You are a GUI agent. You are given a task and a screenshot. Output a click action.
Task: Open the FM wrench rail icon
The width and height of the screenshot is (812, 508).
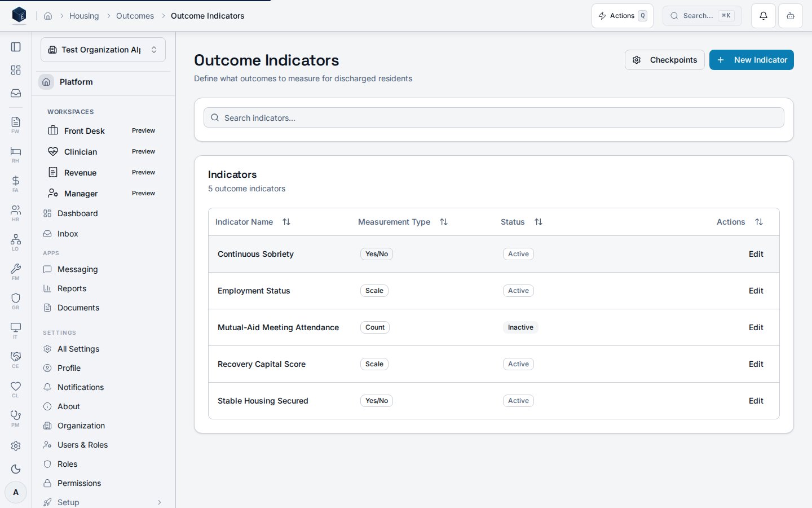(x=16, y=271)
